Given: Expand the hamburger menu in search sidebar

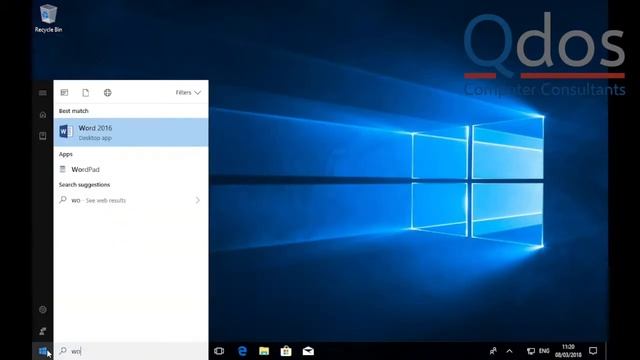Looking at the screenshot, I should (x=42, y=93).
